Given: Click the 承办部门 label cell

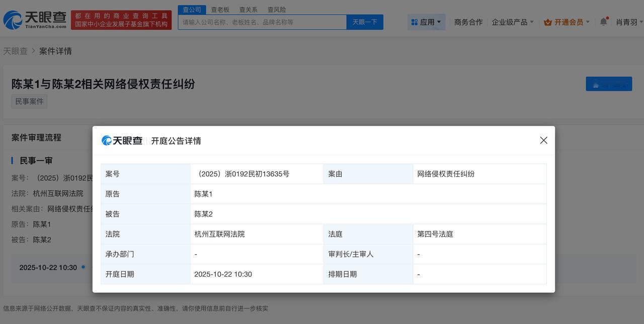Looking at the screenshot, I should tap(145, 254).
